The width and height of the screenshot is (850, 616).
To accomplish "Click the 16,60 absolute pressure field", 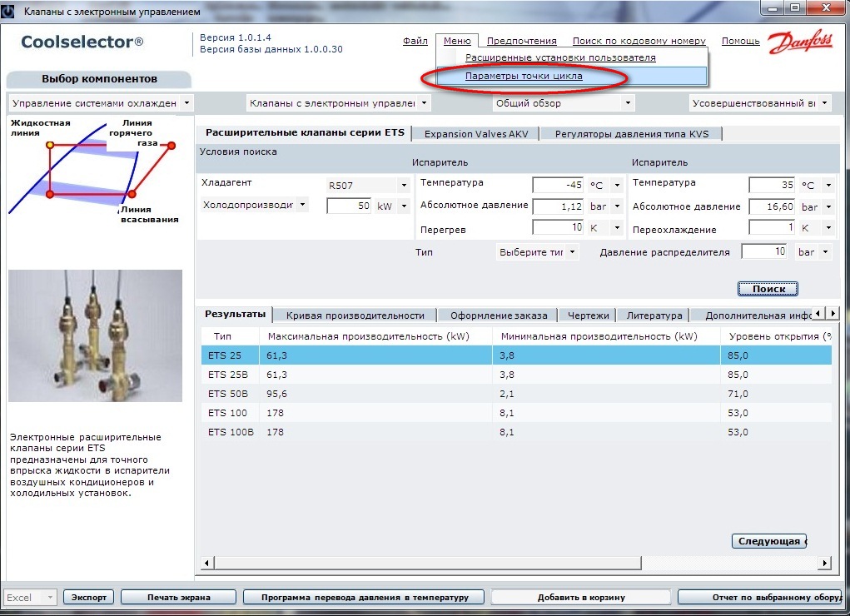I will click(x=772, y=206).
